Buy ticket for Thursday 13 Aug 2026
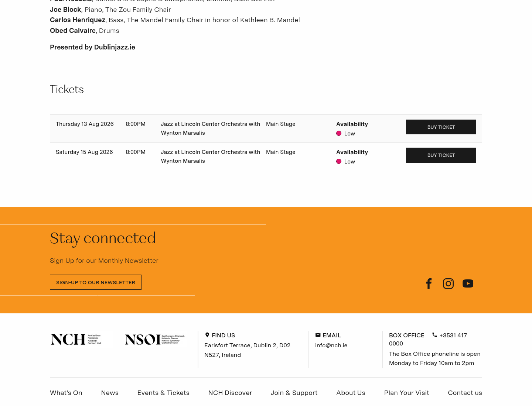The height and width of the screenshot is (406, 532). (441, 127)
